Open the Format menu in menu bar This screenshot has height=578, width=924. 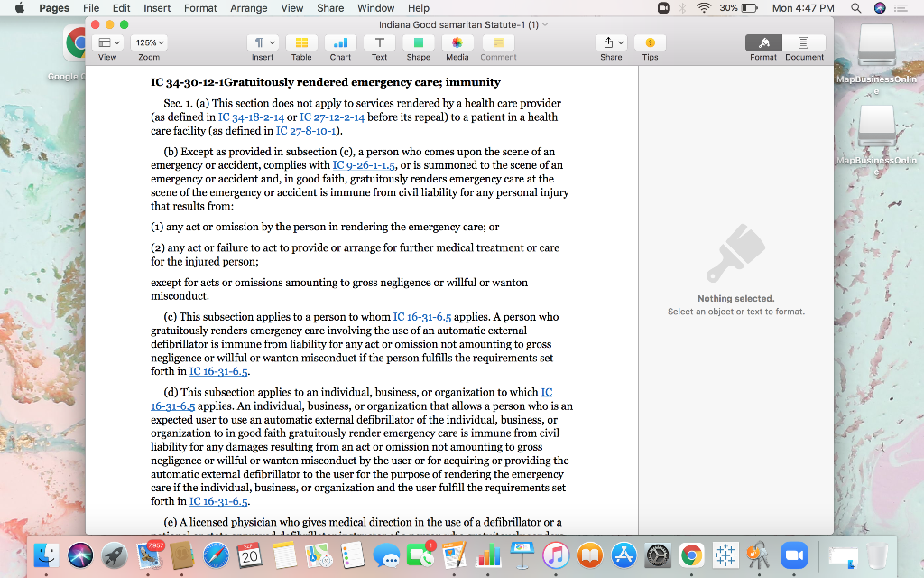tap(200, 7)
